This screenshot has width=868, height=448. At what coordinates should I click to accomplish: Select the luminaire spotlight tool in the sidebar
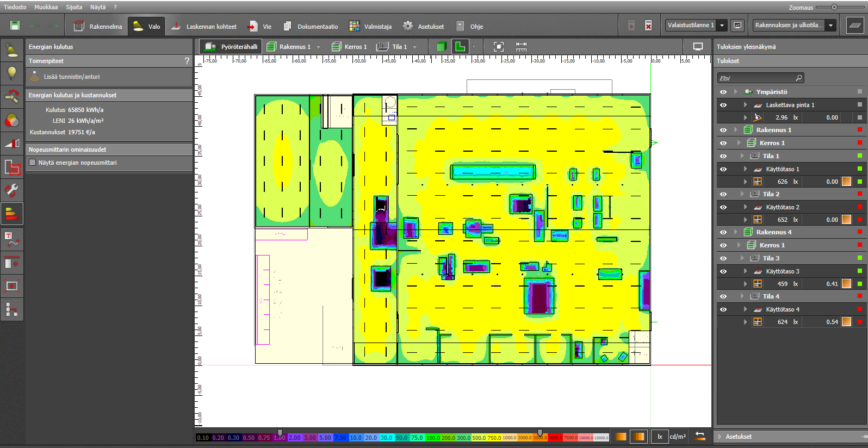click(12, 51)
